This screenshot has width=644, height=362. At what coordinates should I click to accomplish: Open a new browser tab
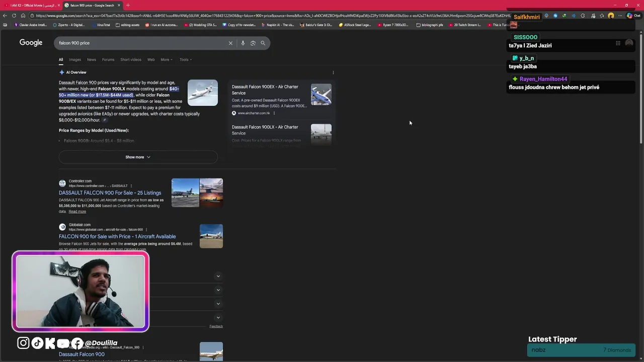pos(128,5)
